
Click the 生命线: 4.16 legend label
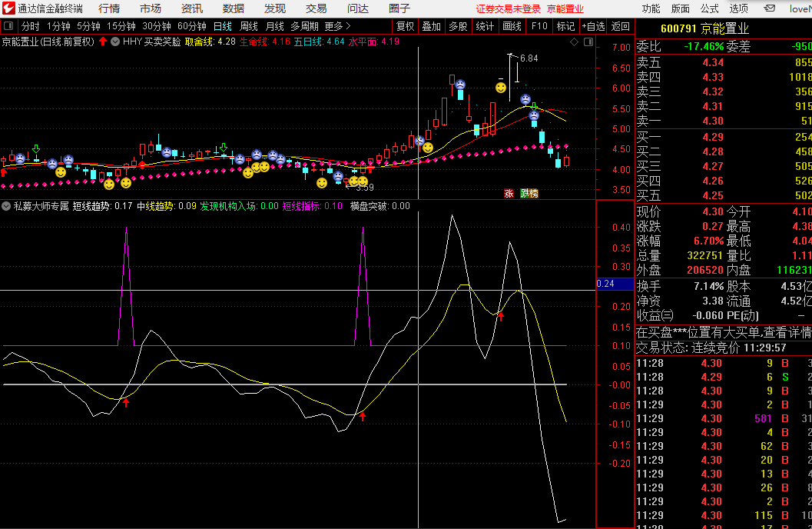[264, 42]
